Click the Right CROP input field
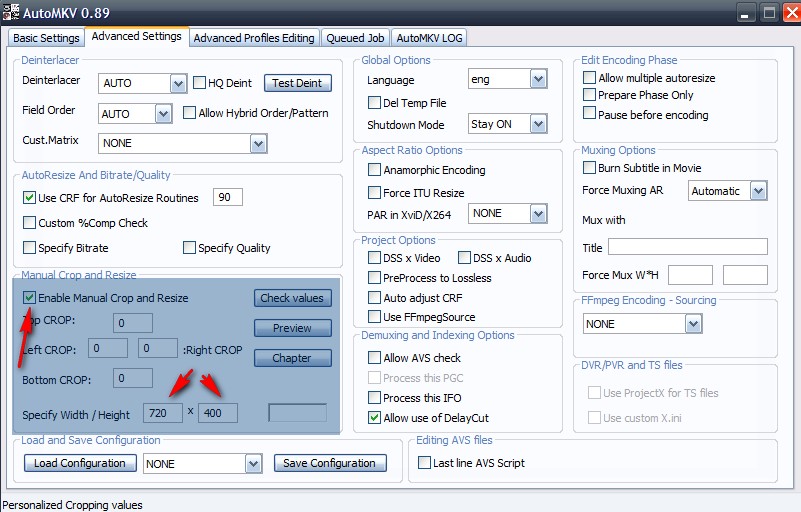Viewport: 801px width, 512px height. coord(158,348)
